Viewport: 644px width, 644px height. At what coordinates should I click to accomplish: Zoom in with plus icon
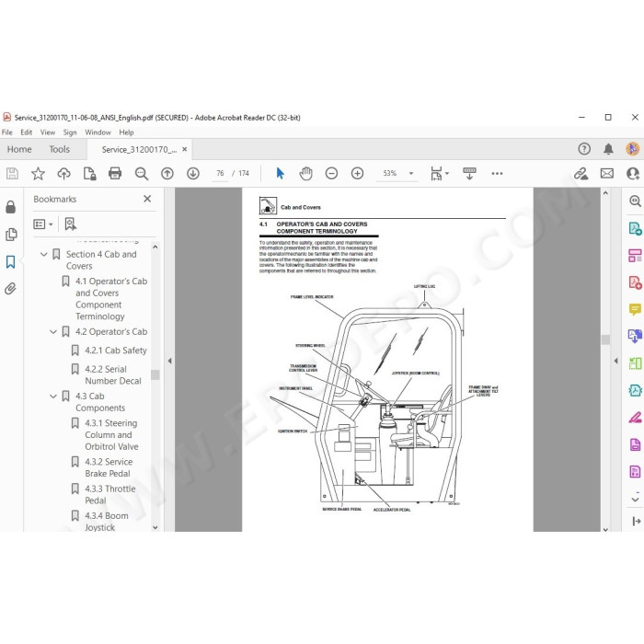tap(357, 173)
